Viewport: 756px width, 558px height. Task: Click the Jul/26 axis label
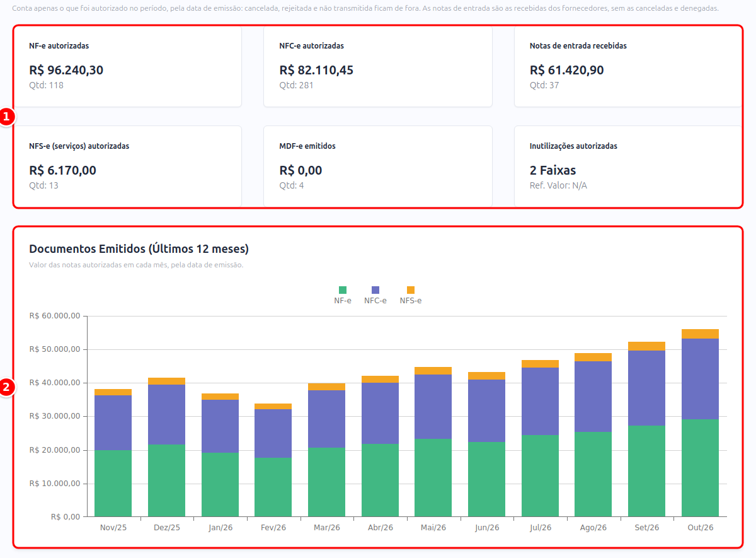[x=540, y=528]
